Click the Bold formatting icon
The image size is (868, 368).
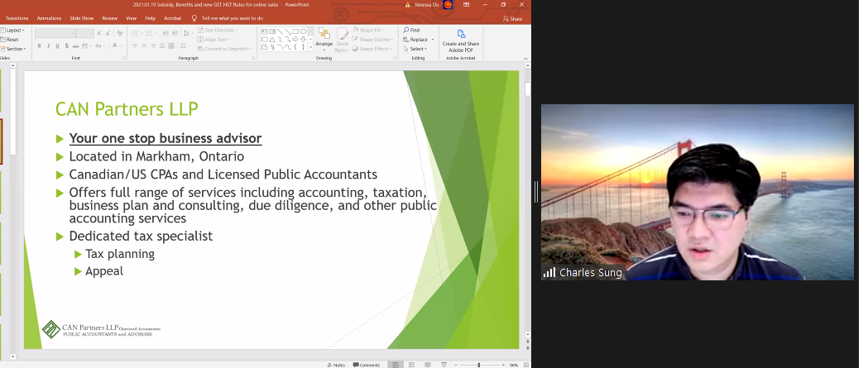pos(39,46)
